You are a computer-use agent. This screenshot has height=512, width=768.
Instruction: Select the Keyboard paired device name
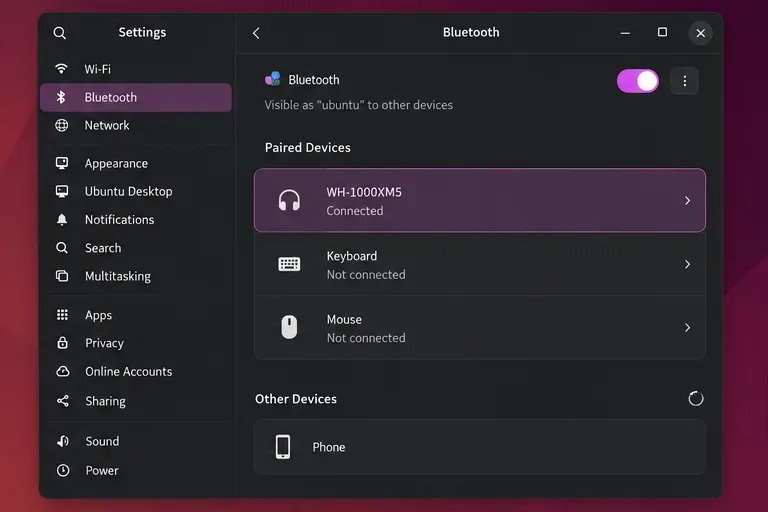[352, 256]
